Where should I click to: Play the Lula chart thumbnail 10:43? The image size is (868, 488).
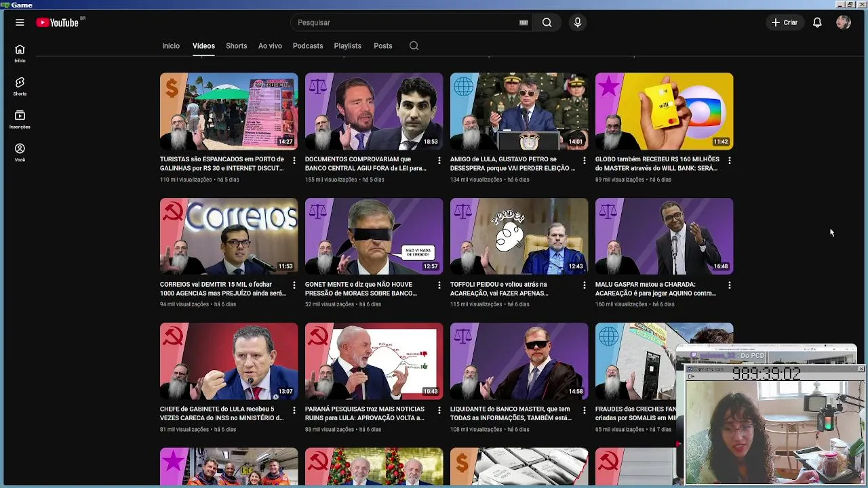(374, 361)
